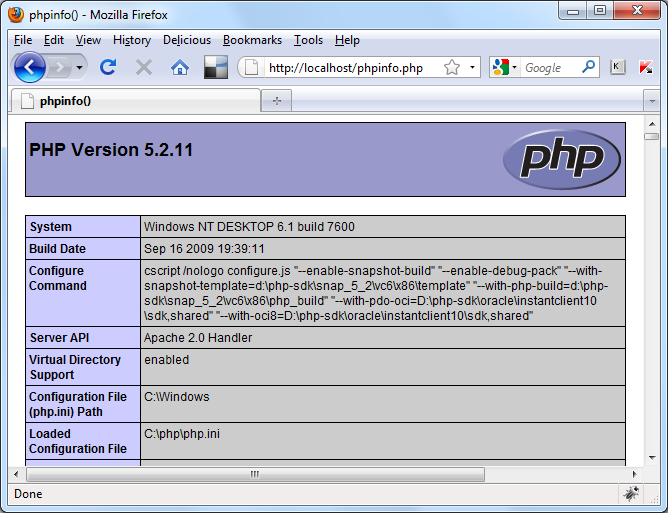Open the list all tabs dropdown

point(652,101)
